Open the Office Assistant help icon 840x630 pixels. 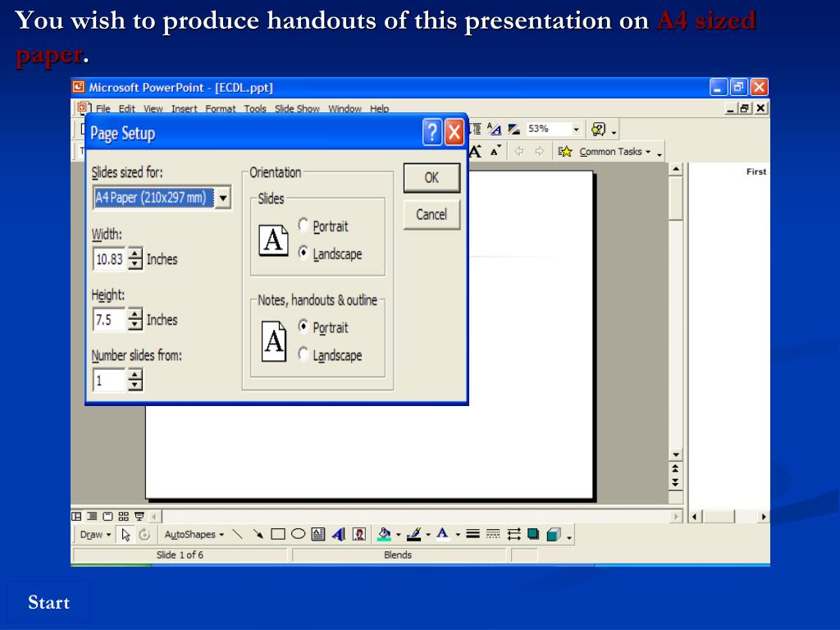tap(598, 130)
